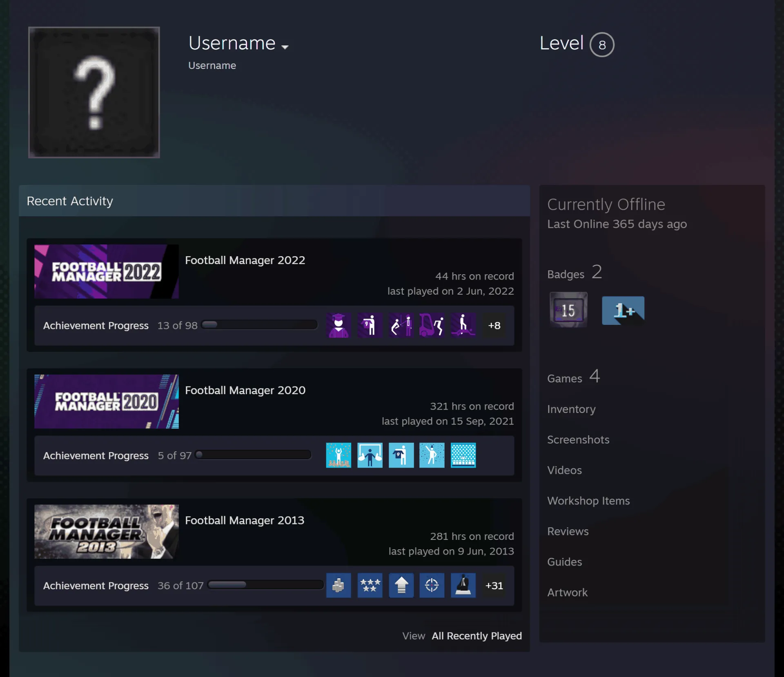
Task: Click the FM 2022 achievement progress bar
Action: coord(259,325)
